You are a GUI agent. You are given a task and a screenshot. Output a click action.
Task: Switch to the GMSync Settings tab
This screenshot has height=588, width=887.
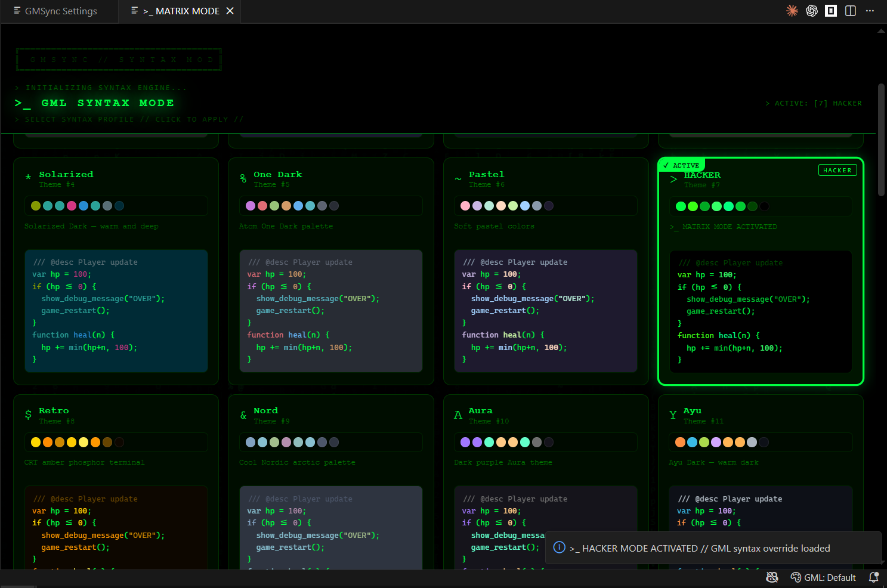(x=55, y=11)
